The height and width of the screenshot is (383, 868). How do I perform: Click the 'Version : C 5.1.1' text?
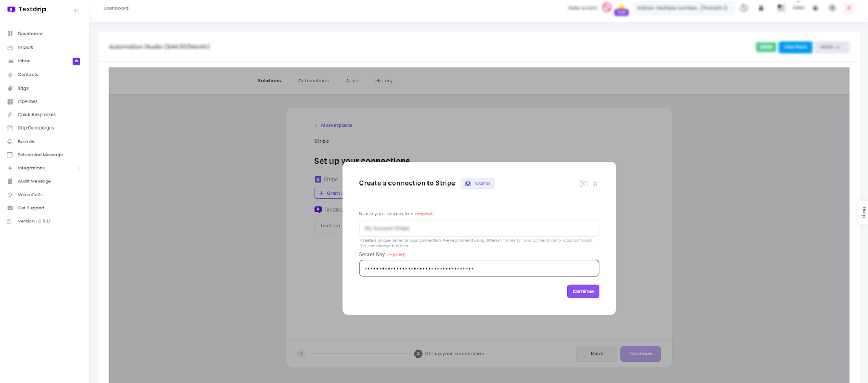(34, 221)
